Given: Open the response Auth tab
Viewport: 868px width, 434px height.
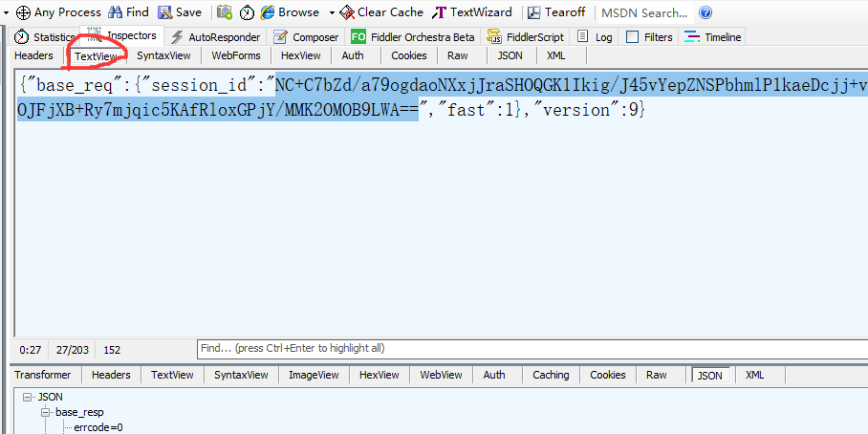Looking at the screenshot, I should (494, 375).
